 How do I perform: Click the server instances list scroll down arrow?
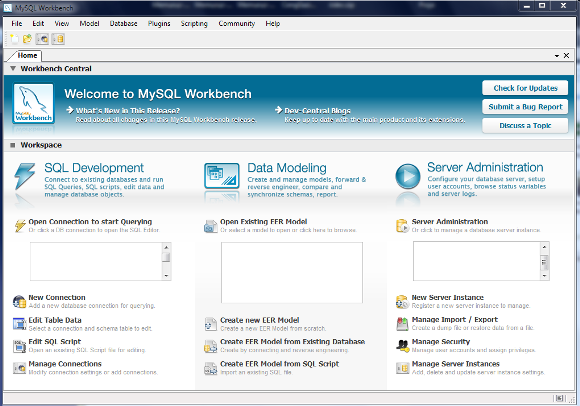[x=544, y=275]
